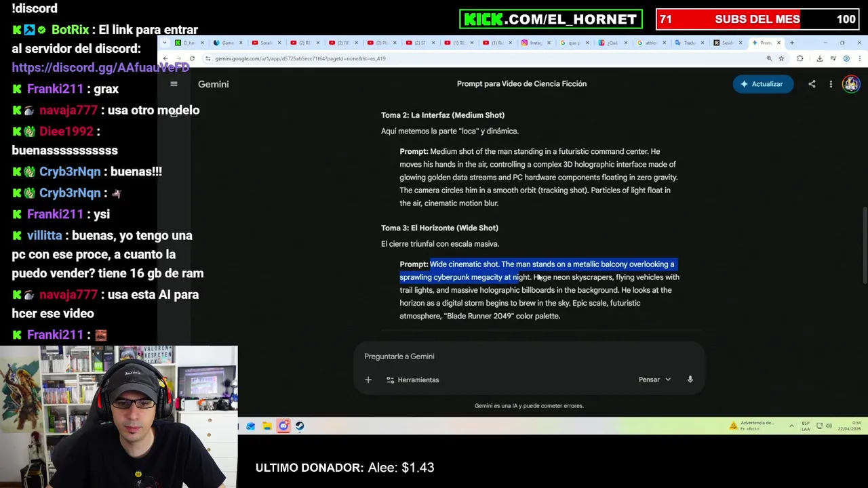Switch to the Instagram tab
This screenshot has width=868, height=488.
[536, 43]
